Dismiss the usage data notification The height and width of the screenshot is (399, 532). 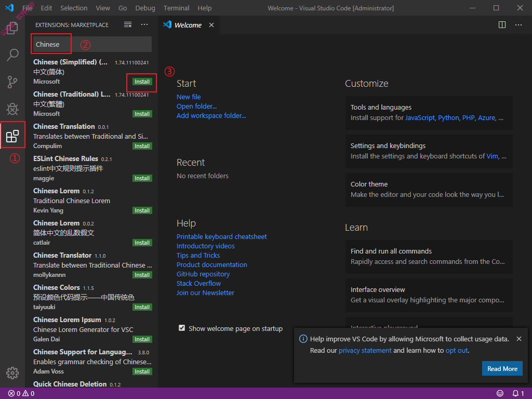519,339
